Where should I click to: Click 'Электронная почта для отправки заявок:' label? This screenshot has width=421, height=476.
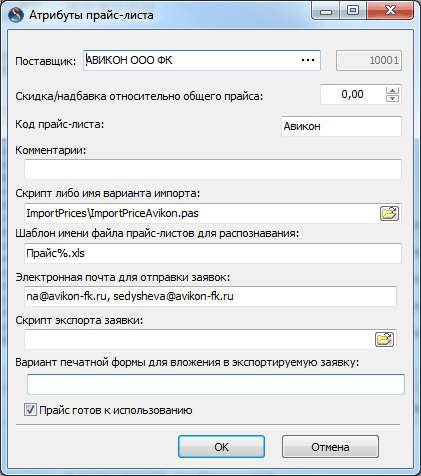tap(123, 277)
